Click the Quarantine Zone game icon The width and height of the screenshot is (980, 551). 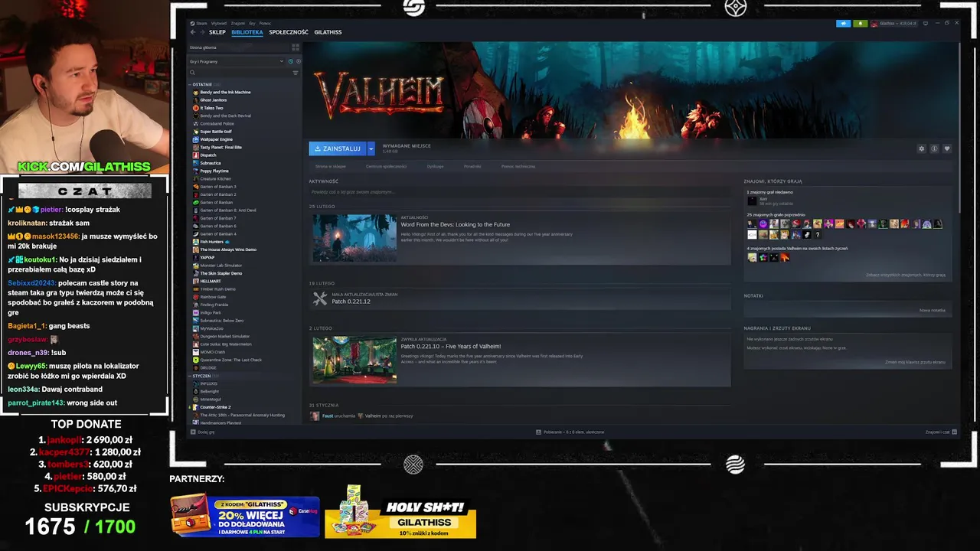(195, 360)
